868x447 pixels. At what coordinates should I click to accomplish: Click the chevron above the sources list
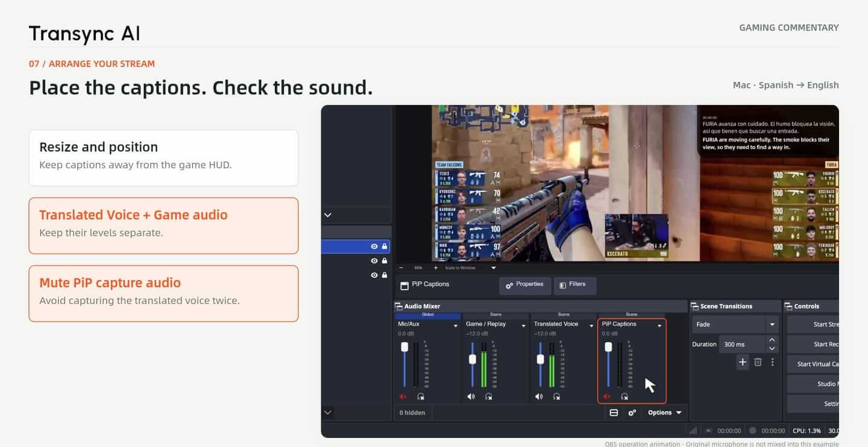[328, 215]
